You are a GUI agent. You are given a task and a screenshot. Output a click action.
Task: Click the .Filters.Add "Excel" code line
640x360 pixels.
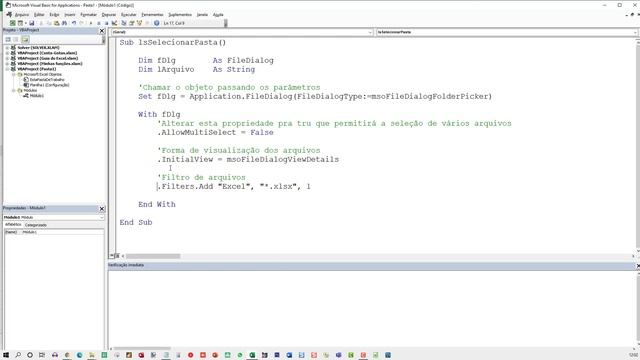tap(234, 187)
